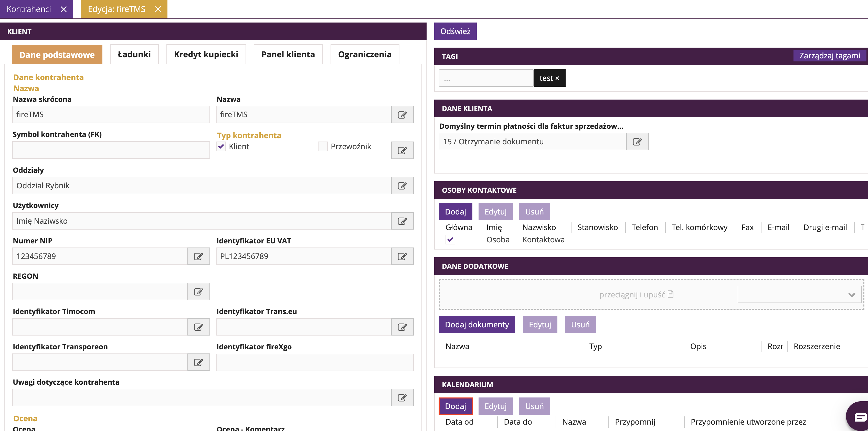Click the Symbol kontrahenta (FK) input field

pyautogui.click(x=111, y=150)
